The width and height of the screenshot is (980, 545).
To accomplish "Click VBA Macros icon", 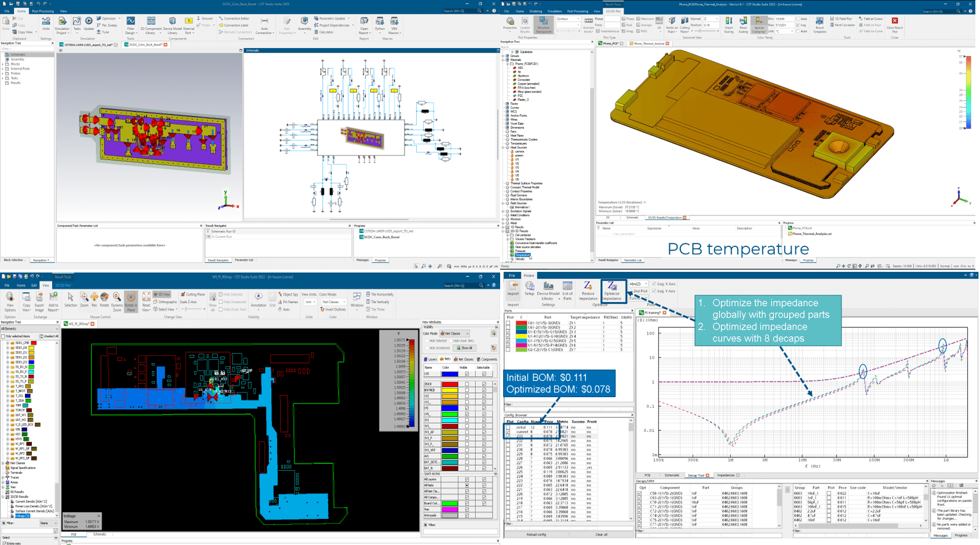I will tap(394, 26).
